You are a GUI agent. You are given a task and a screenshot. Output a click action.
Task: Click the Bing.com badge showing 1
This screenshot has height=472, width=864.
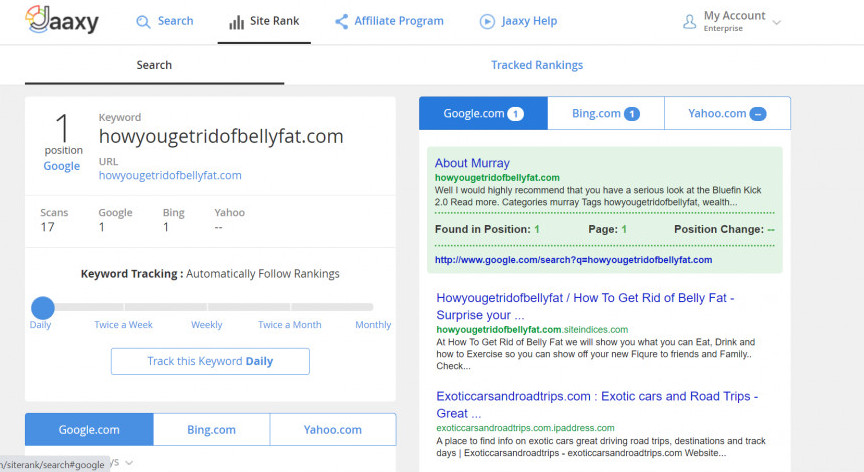[x=632, y=114]
